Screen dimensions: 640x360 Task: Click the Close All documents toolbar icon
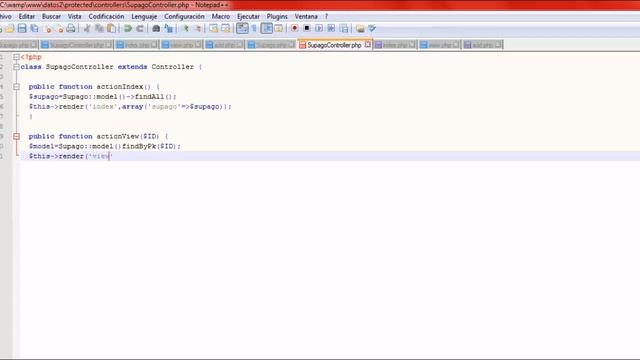pyautogui.click(x=60, y=28)
